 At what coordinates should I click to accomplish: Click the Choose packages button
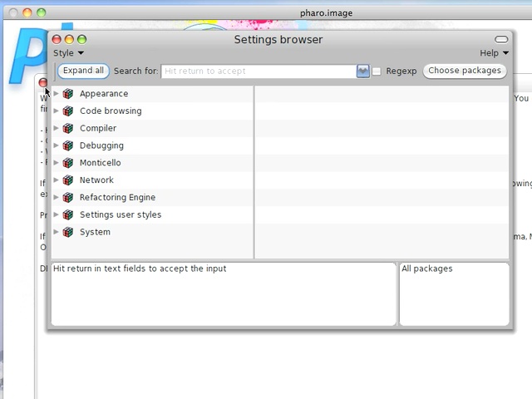[x=465, y=71]
